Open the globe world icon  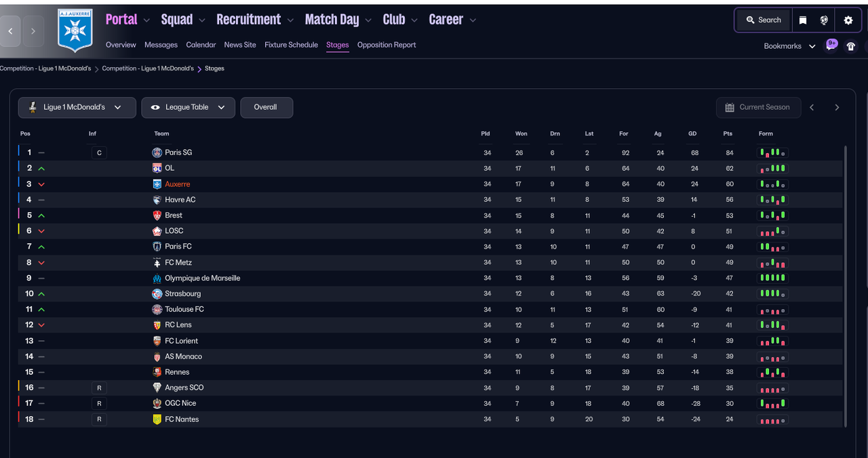824,20
